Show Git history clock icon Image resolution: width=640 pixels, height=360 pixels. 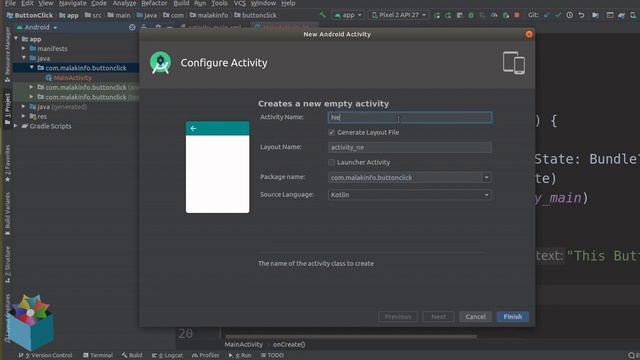[x=569, y=15]
